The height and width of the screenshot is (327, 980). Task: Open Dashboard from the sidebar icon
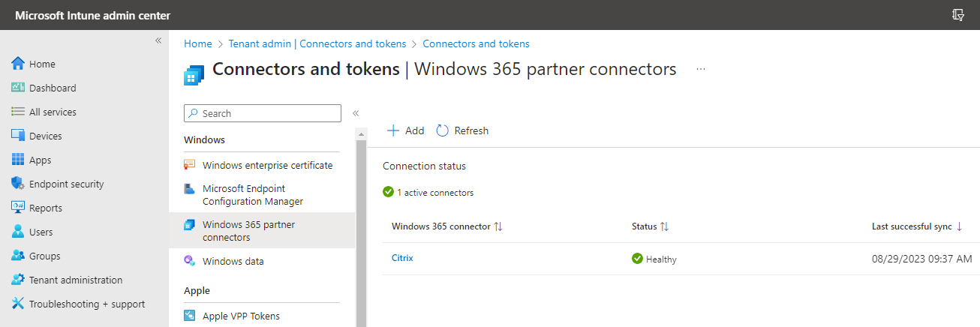pos(19,88)
